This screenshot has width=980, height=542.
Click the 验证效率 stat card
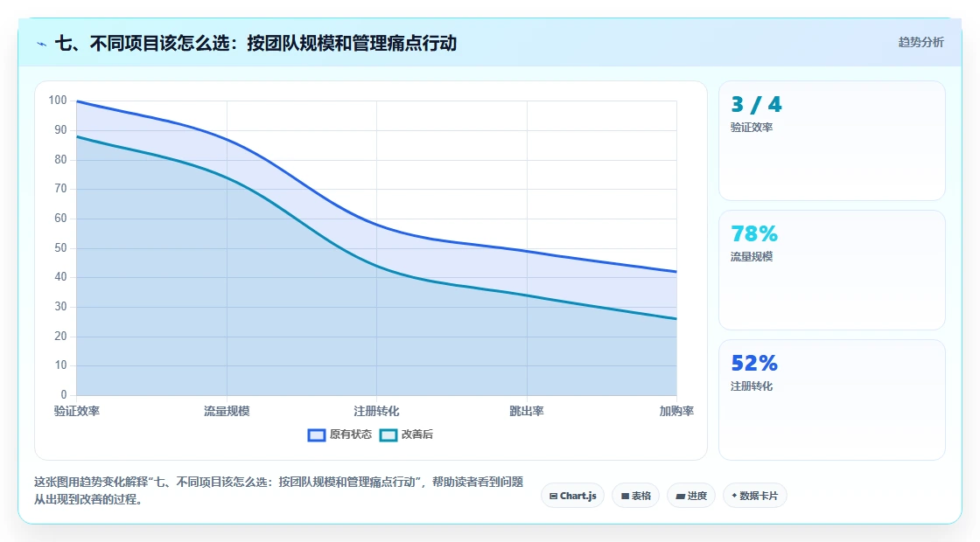pos(832,141)
